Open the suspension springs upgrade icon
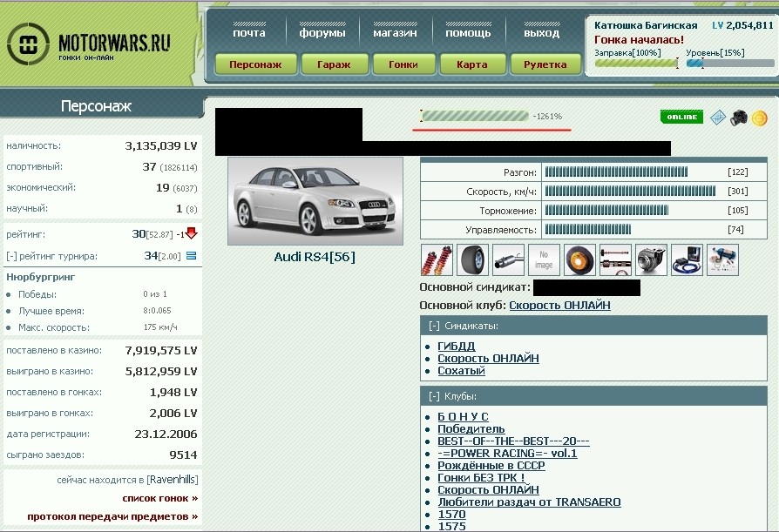 437,259
